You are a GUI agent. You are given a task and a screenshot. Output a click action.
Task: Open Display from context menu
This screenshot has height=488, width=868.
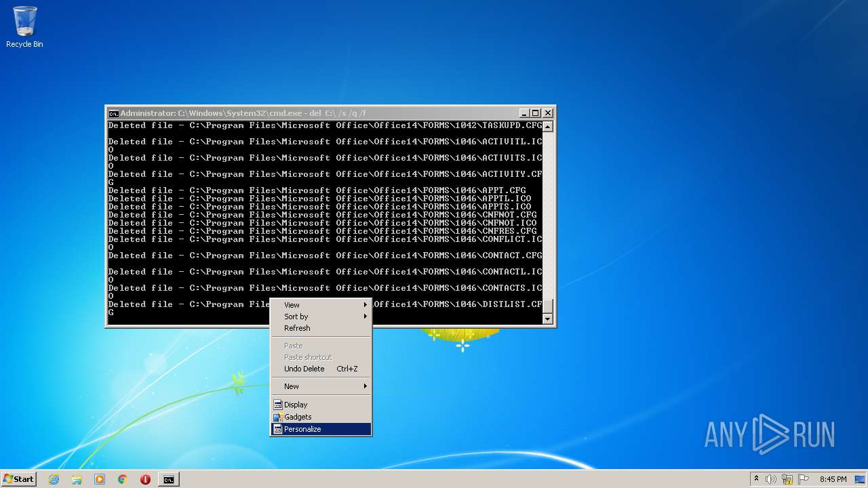click(x=321, y=405)
